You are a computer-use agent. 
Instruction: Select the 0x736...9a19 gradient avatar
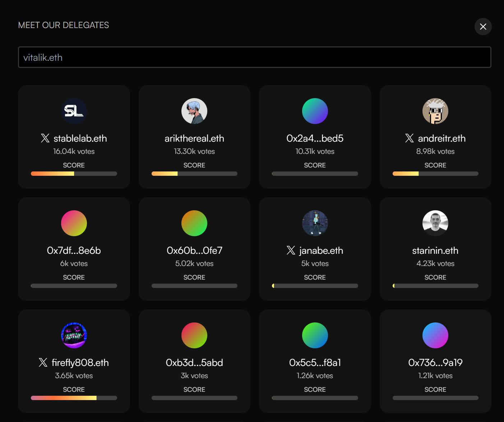pos(435,335)
